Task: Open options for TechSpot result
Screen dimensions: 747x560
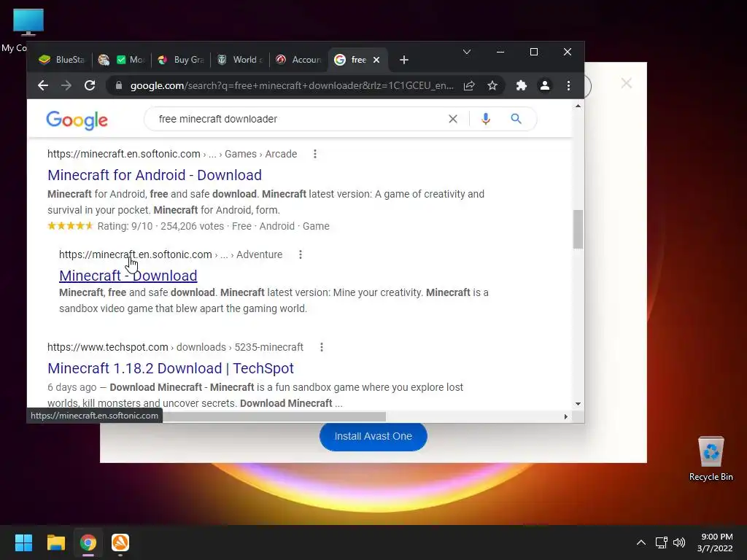Action: point(322,347)
